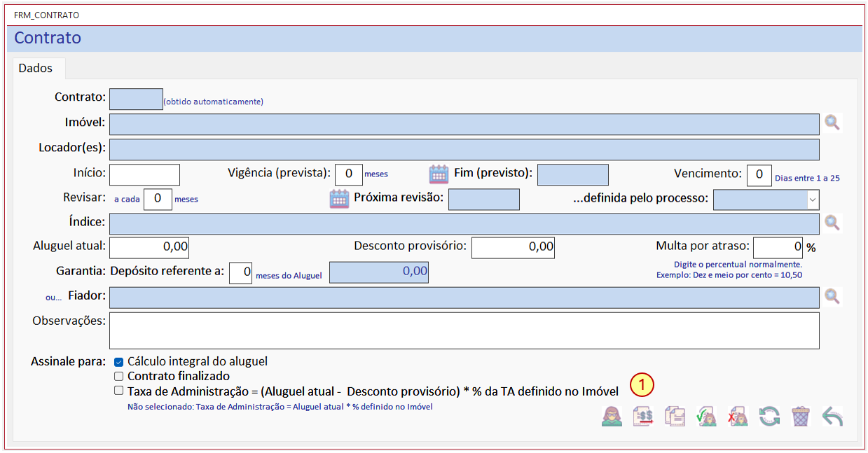Click the woman with glasses person icon

pyautogui.click(x=612, y=417)
